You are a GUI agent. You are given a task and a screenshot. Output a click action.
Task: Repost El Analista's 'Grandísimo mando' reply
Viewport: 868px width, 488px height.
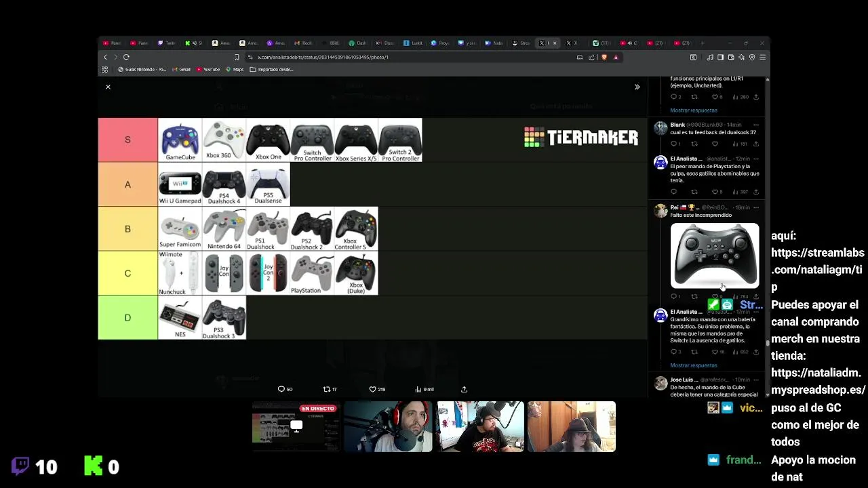[x=694, y=352]
